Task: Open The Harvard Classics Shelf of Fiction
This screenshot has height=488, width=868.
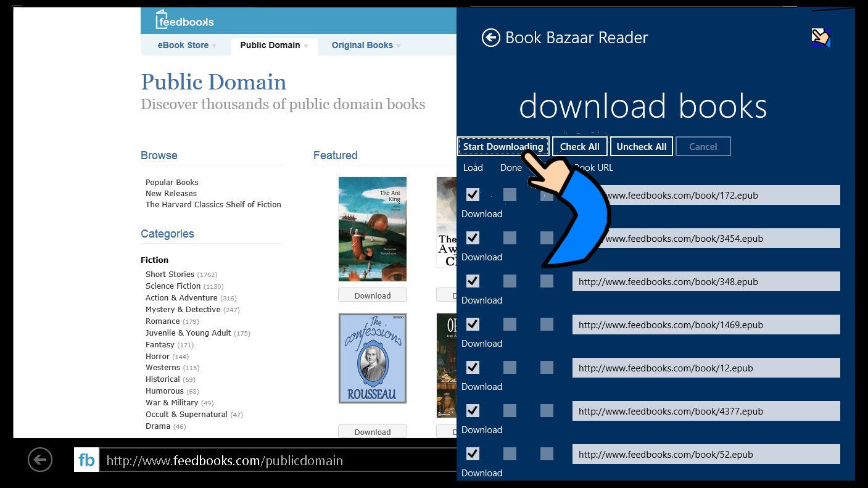Action: point(213,205)
